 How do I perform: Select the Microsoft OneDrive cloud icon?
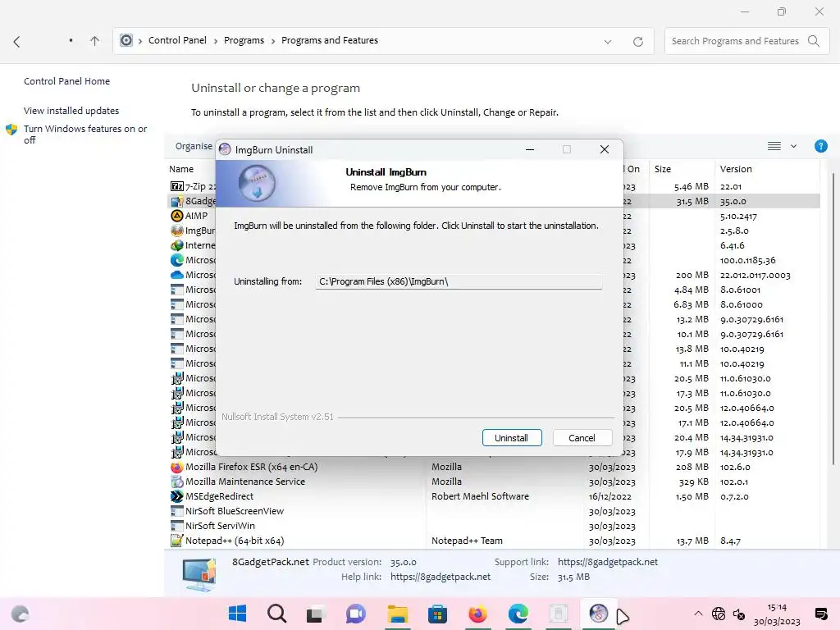click(177, 274)
